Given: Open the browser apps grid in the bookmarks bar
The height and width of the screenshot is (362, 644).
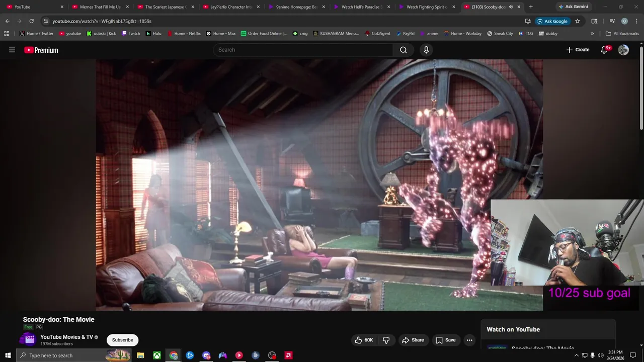Looking at the screenshot, I should click(7, 33).
